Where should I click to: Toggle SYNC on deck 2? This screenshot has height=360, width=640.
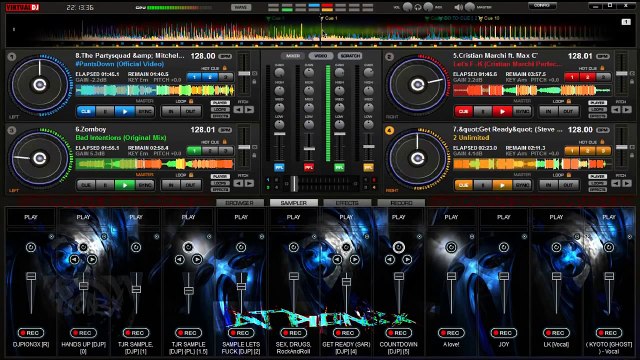(x=522, y=111)
